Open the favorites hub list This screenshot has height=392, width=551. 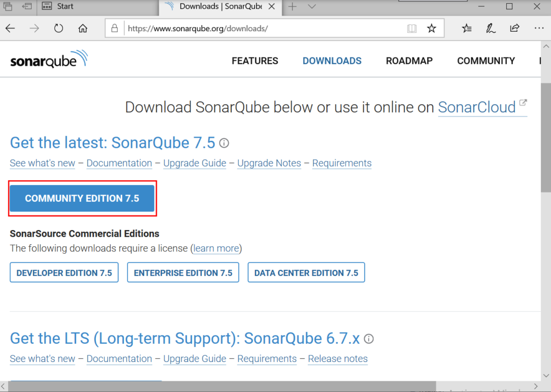coord(467,28)
